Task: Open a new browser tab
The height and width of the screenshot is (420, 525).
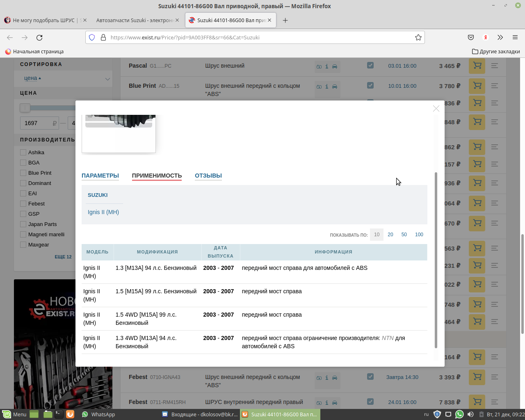Action: tap(285, 20)
